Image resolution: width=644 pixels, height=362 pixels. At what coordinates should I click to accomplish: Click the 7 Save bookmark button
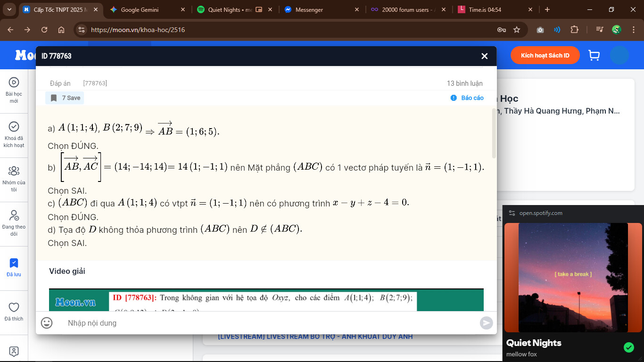click(65, 98)
